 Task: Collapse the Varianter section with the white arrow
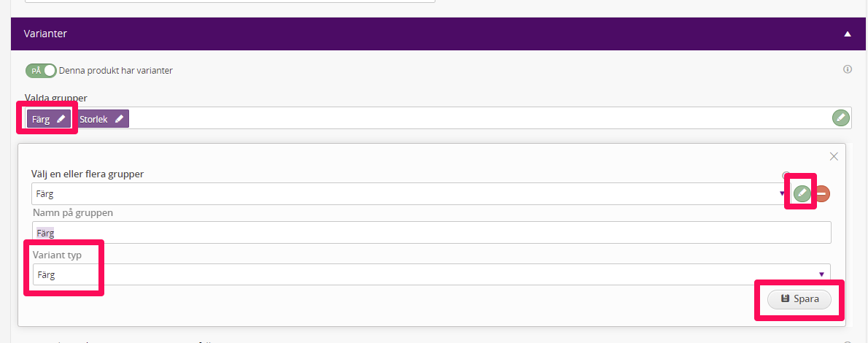tap(847, 34)
